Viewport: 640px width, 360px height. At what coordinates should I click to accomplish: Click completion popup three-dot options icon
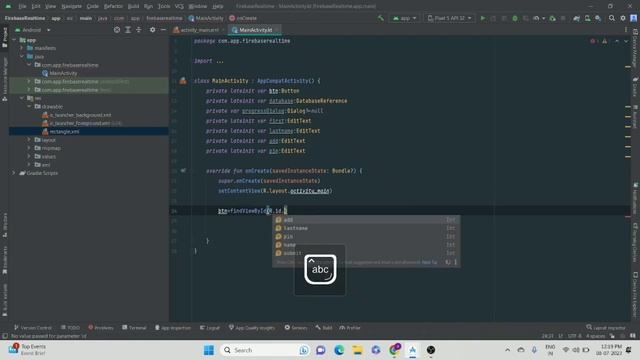(456, 262)
